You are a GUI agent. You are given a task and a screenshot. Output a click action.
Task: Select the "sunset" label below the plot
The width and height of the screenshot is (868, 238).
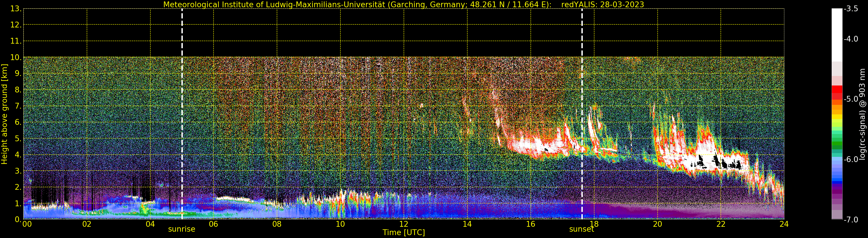[x=582, y=229]
